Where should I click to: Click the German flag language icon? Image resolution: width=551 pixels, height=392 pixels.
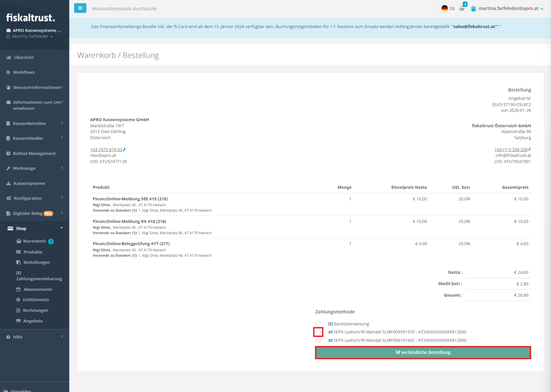[x=445, y=8]
